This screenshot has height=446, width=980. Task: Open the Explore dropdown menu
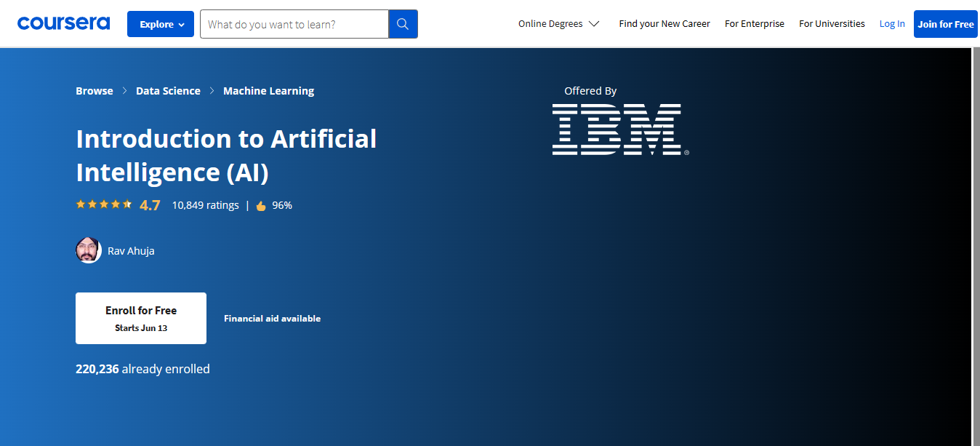(161, 24)
